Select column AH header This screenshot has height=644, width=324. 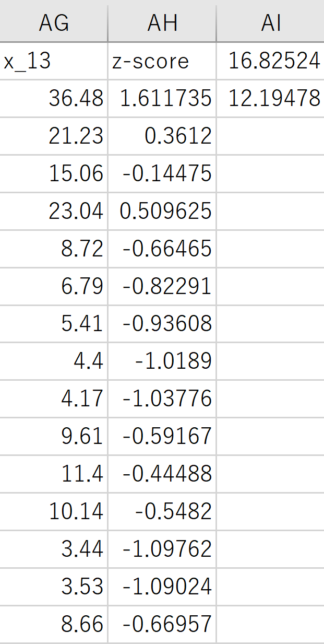162,23
